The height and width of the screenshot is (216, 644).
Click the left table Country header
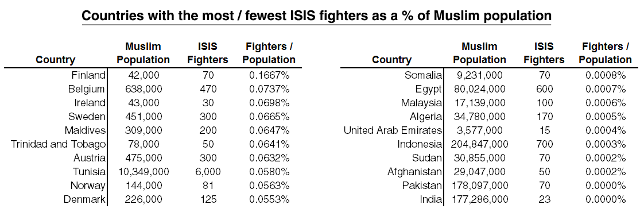[x=56, y=60]
